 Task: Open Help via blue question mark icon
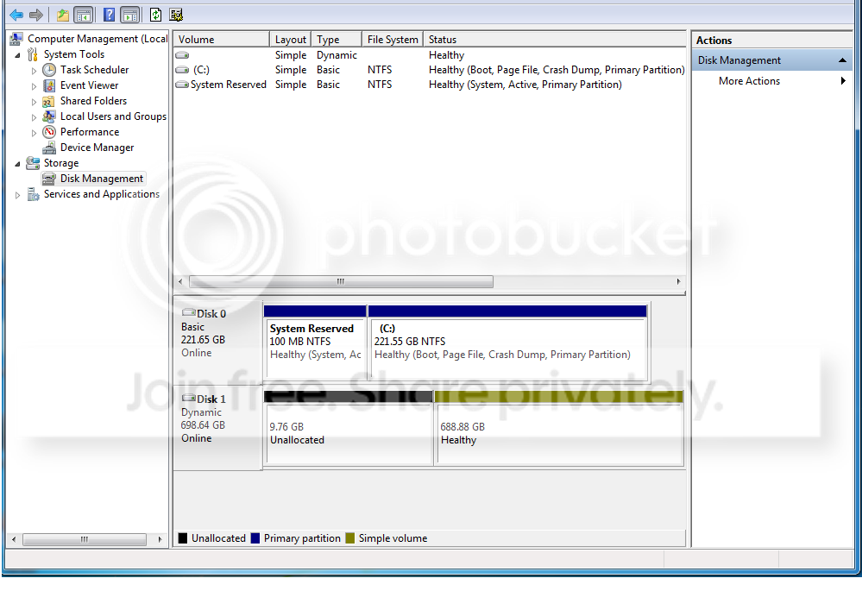[x=110, y=15]
